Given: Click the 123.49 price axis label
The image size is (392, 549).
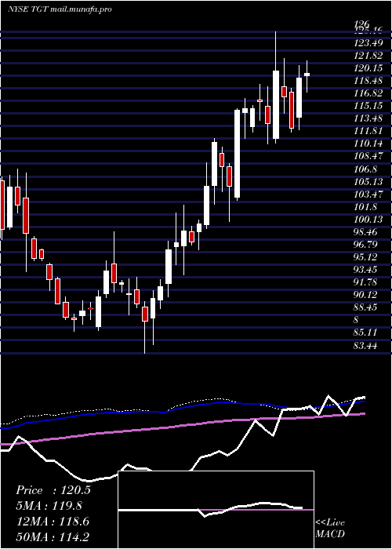Looking at the screenshot, I should (368, 43).
